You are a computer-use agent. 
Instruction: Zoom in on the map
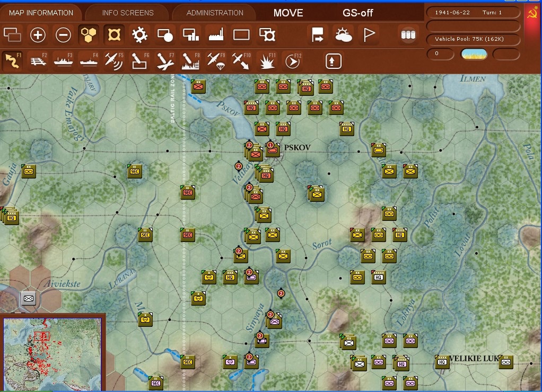pos(38,35)
